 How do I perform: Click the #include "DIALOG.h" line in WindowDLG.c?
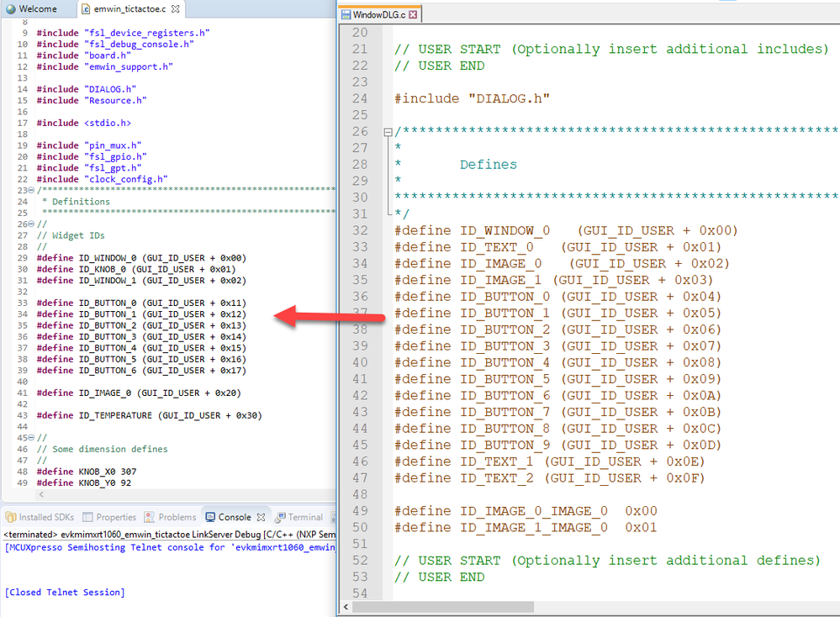(472, 98)
